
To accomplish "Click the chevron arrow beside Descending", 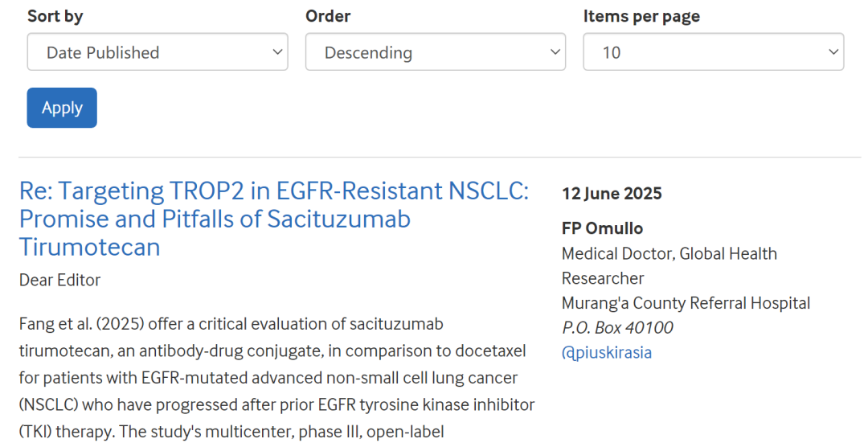I will pos(555,52).
